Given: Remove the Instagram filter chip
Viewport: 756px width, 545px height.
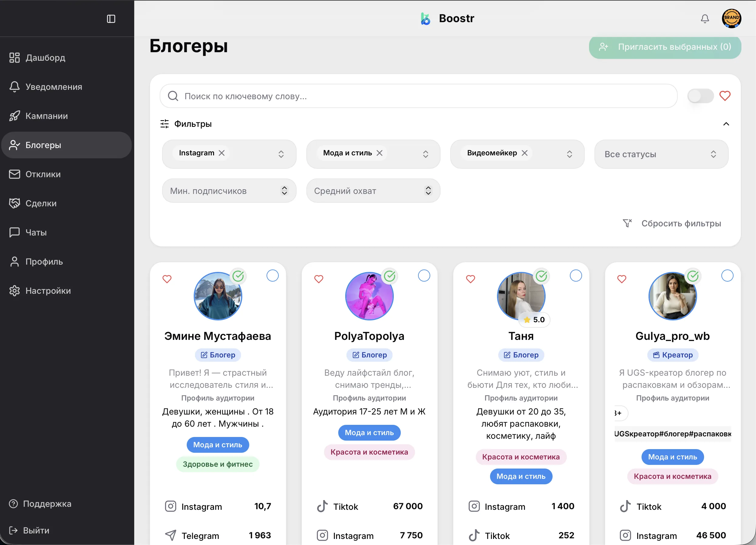Looking at the screenshot, I should pyautogui.click(x=222, y=153).
